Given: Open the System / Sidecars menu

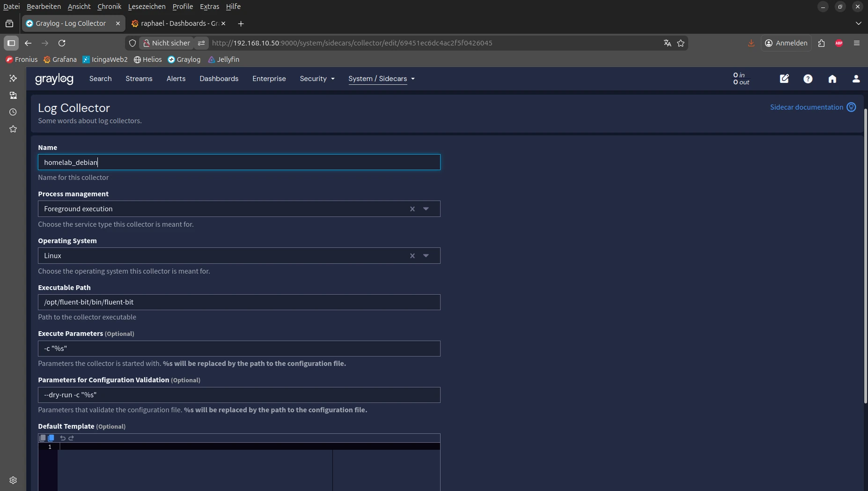Looking at the screenshot, I should click(381, 79).
